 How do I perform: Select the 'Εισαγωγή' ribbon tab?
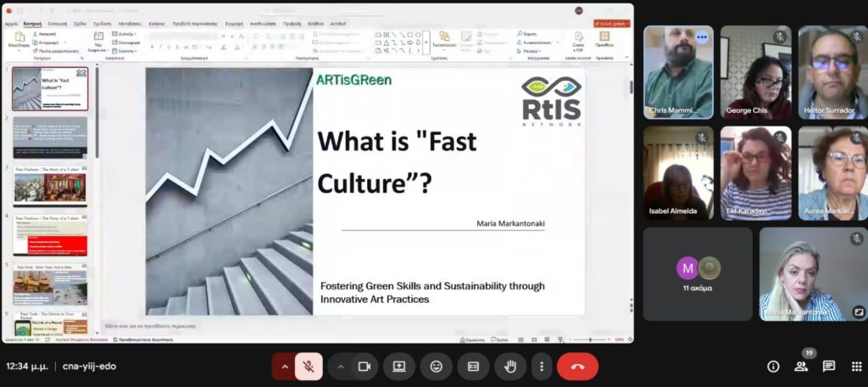(x=58, y=24)
